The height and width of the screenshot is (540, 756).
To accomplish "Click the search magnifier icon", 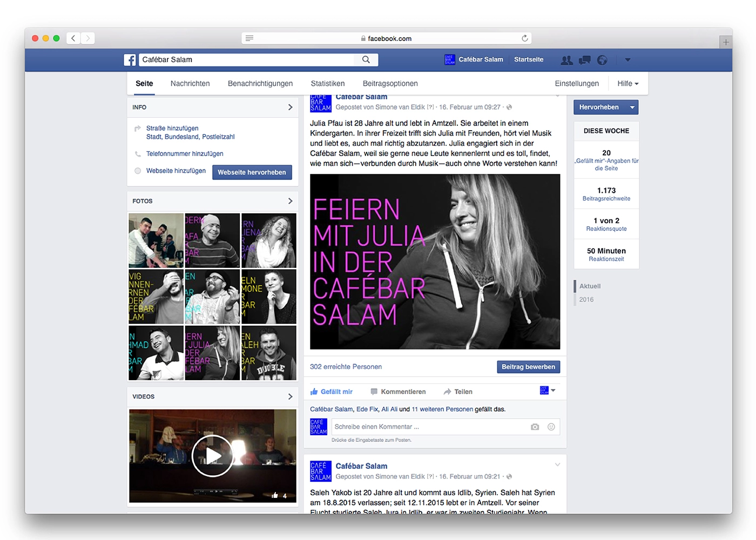I will (366, 60).
